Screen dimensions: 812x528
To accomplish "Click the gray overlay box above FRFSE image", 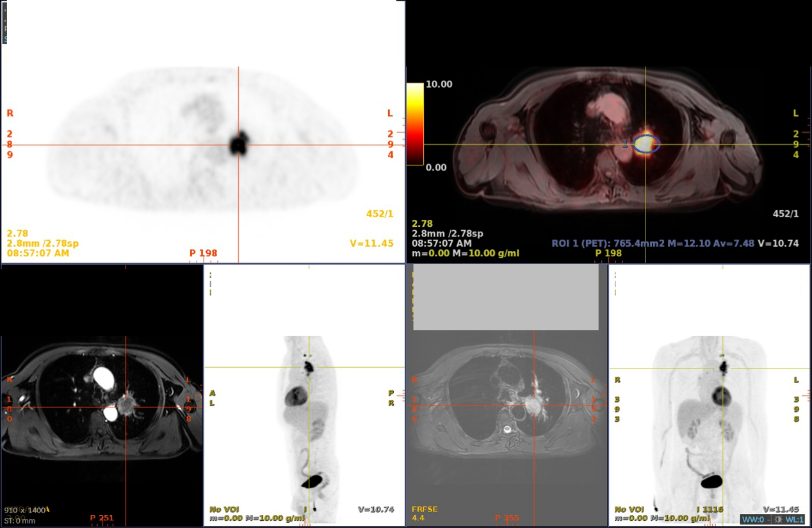I will (x=506, y=297).
